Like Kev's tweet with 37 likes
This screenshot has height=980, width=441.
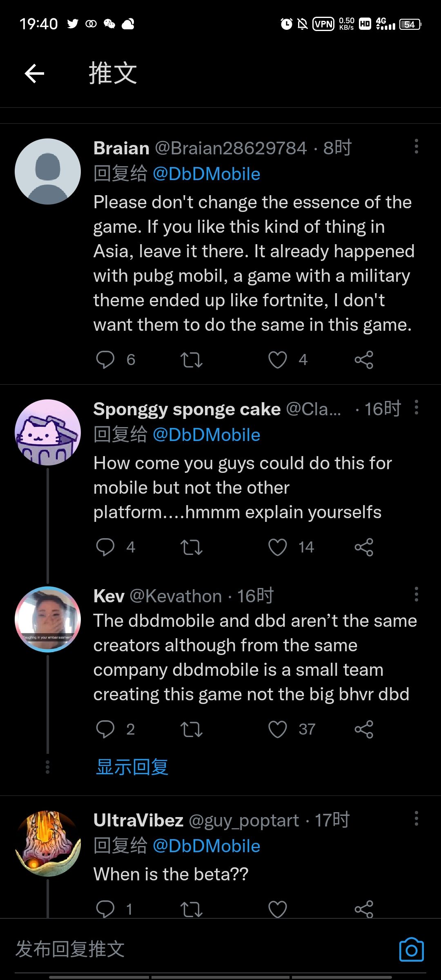(x=278, y=729)
